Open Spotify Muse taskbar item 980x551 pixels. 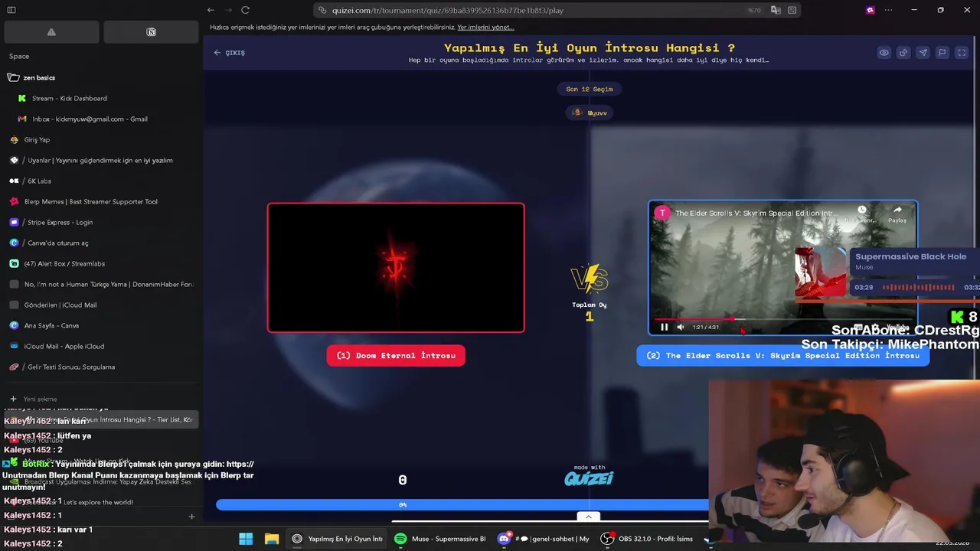pyautogui.click(x=440, y=539)
